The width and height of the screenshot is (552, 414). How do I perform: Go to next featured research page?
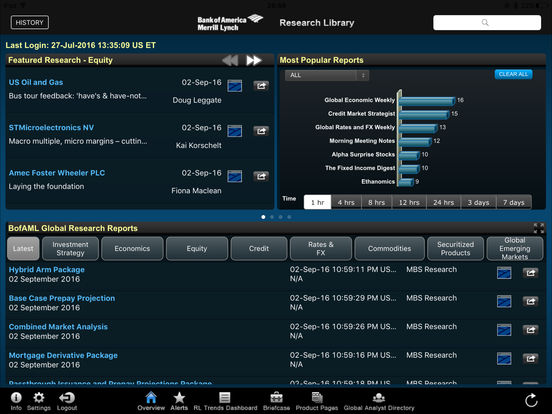(x=254, y=60)
